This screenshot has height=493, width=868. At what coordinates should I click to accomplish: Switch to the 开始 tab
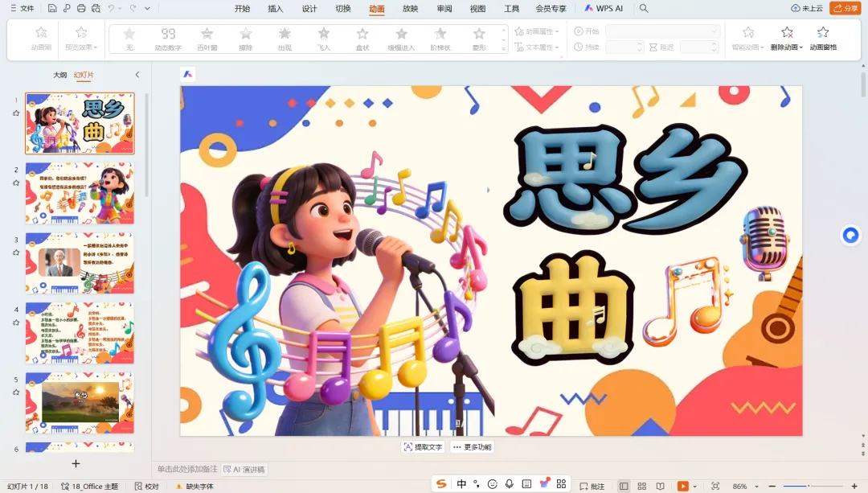[242, 8]
